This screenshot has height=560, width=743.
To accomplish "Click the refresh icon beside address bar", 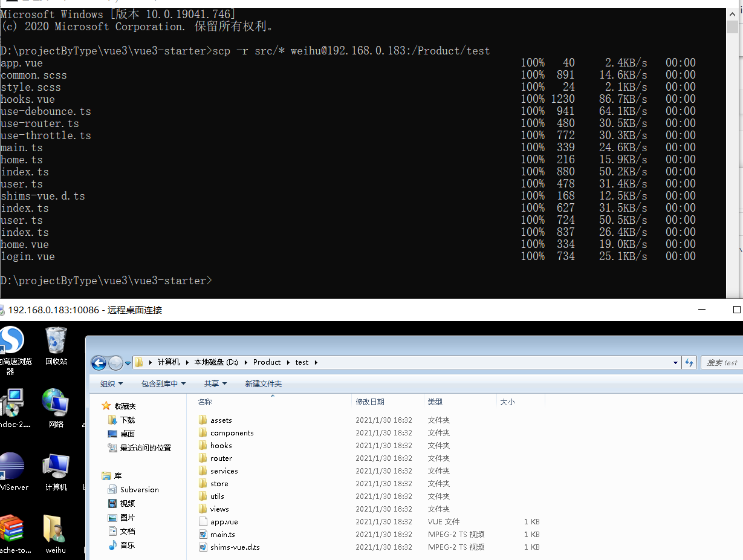I will (x=689, y=363).
